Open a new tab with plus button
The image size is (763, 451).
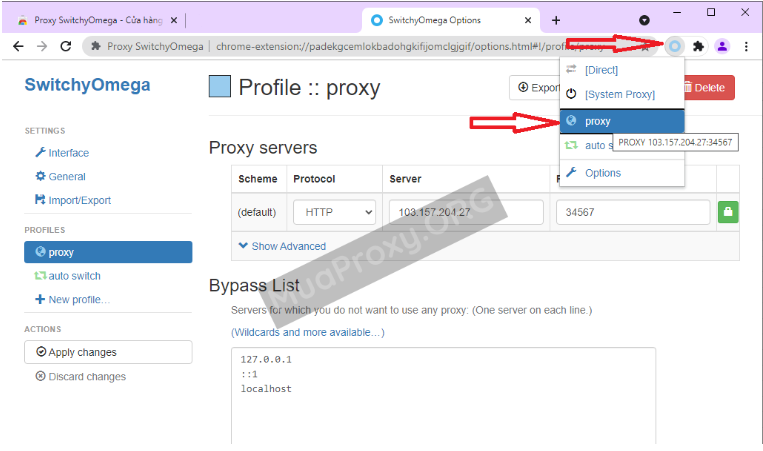556,20
